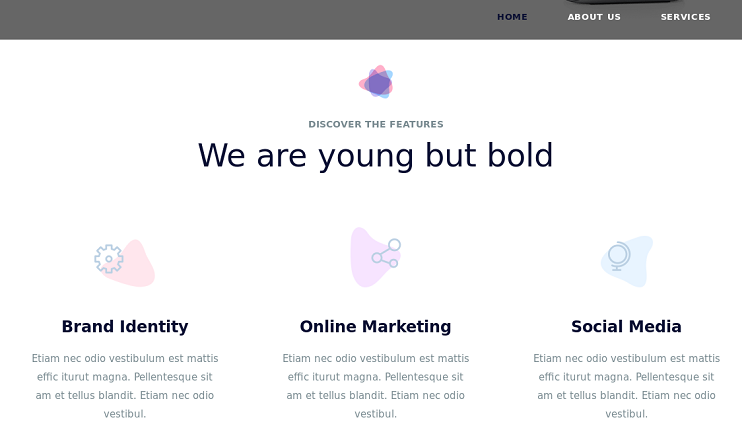The height and width of the screenshot is (434, 742).
Task: Click the share icon above Online Marketing
Action: [x=386, y=253]
